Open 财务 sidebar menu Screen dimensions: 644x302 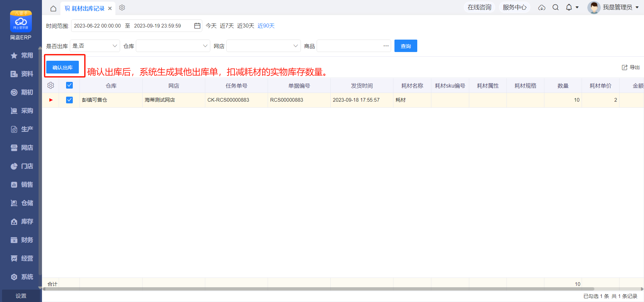coord(21,240)
